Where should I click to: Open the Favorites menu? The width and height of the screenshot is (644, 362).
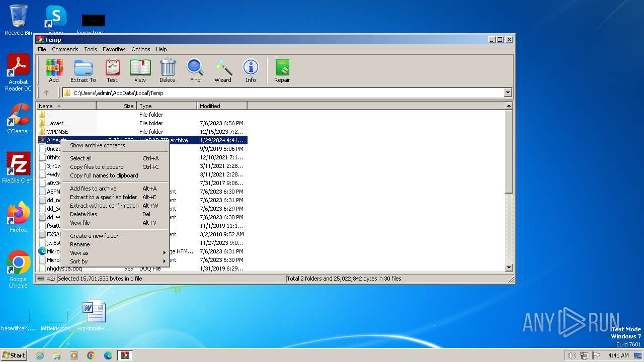[x=114, y=49]
